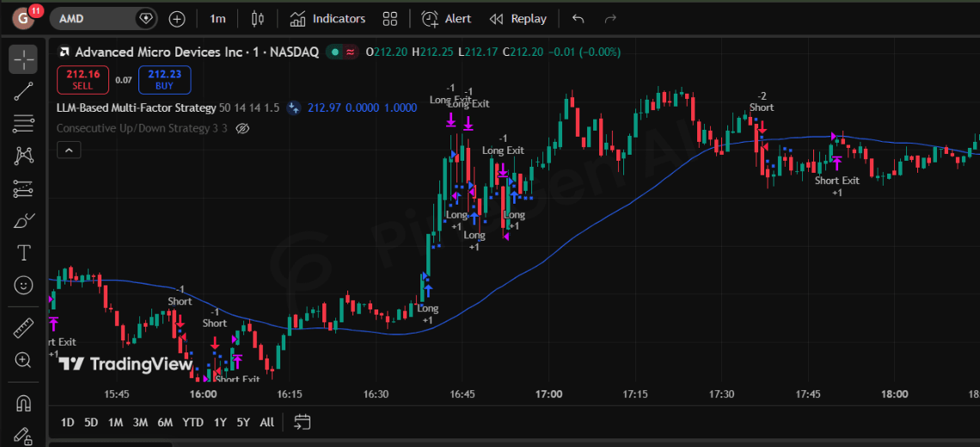This screenshot has width=980, height=447.
Task: Click the 16:30 time axis label
Action: tap(376, 395)
